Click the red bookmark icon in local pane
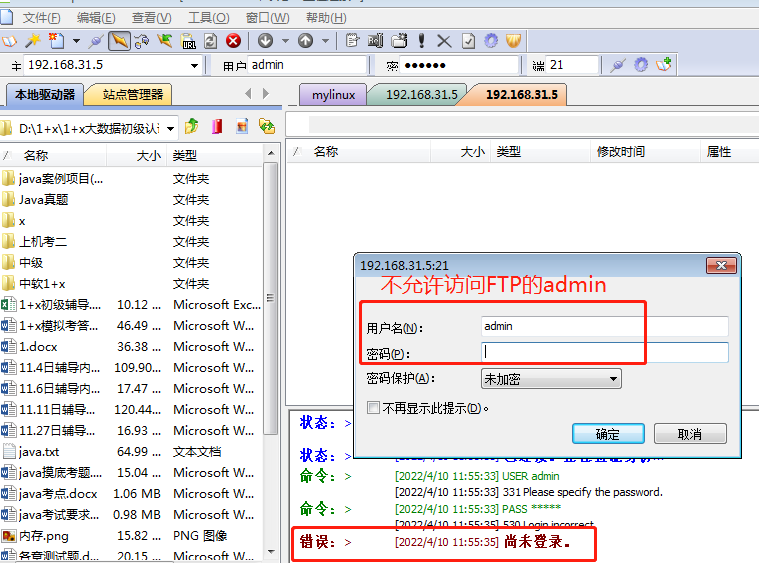The height and width of the screenshot is (563, 759). click(217, 127)
